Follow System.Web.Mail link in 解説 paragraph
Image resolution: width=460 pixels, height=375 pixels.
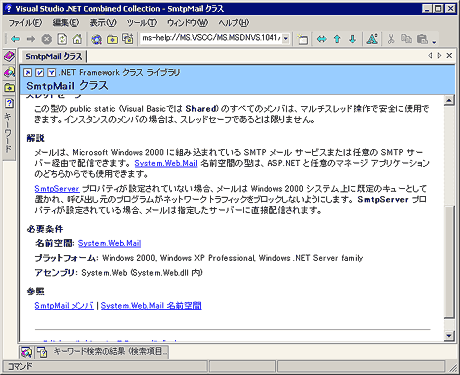(166, 163)
